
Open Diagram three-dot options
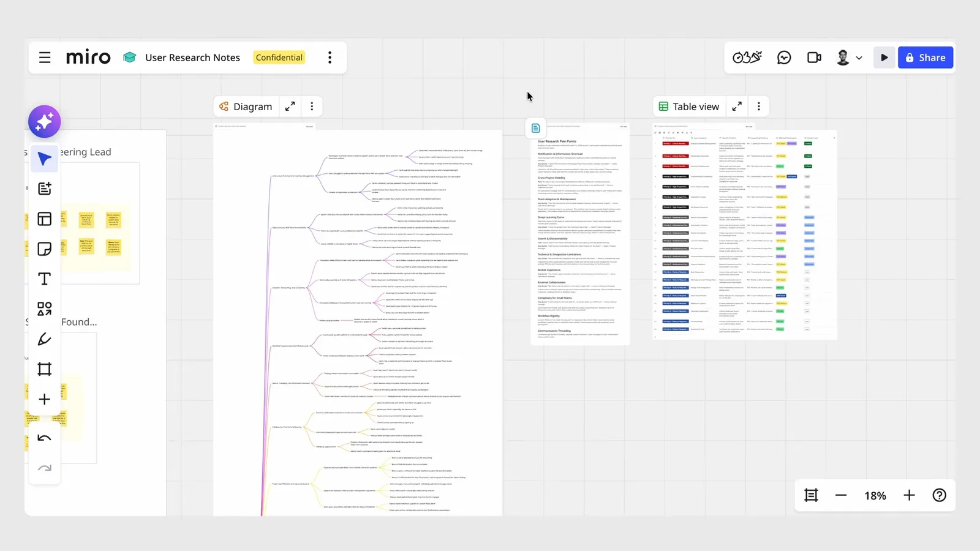point(312,107)
